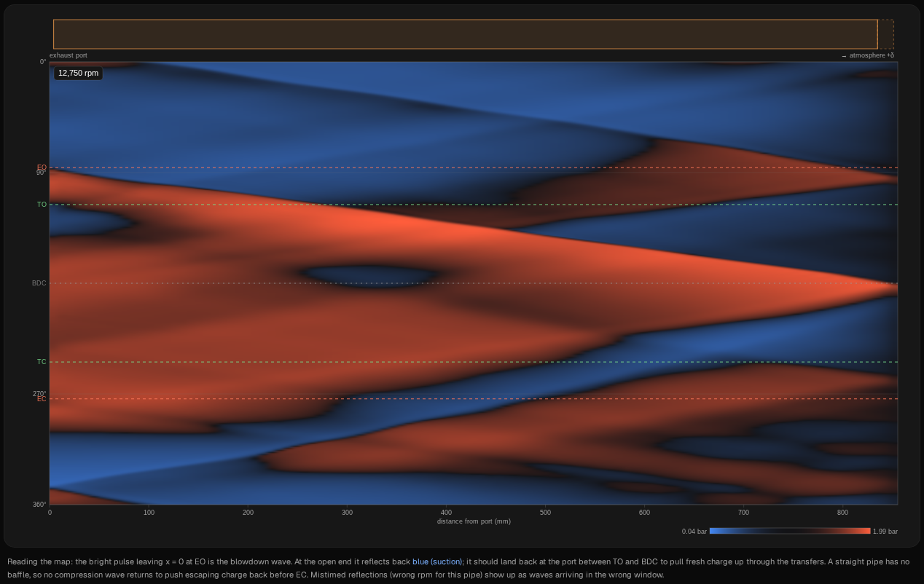Click the 270° crank angle tick
Image resolution: width=924 pixels, height=584 pixels.
pos(39,394)
